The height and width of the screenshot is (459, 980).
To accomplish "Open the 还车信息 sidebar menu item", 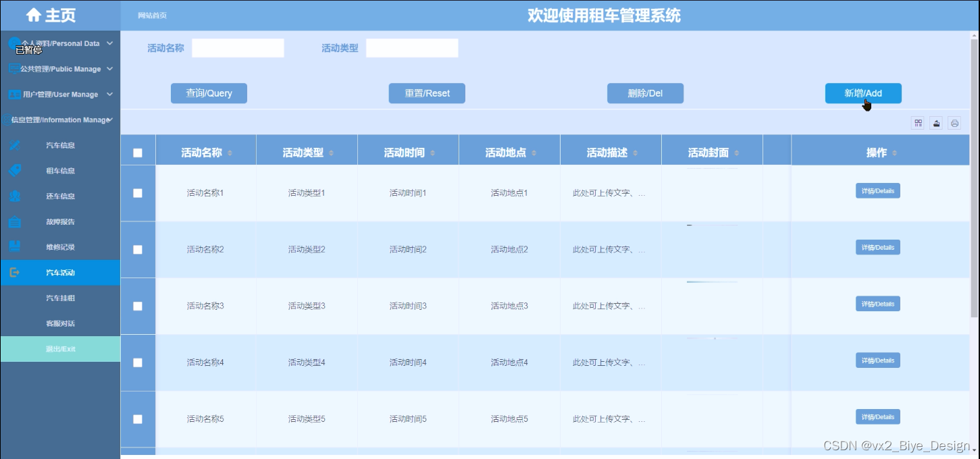I will 60,196.
